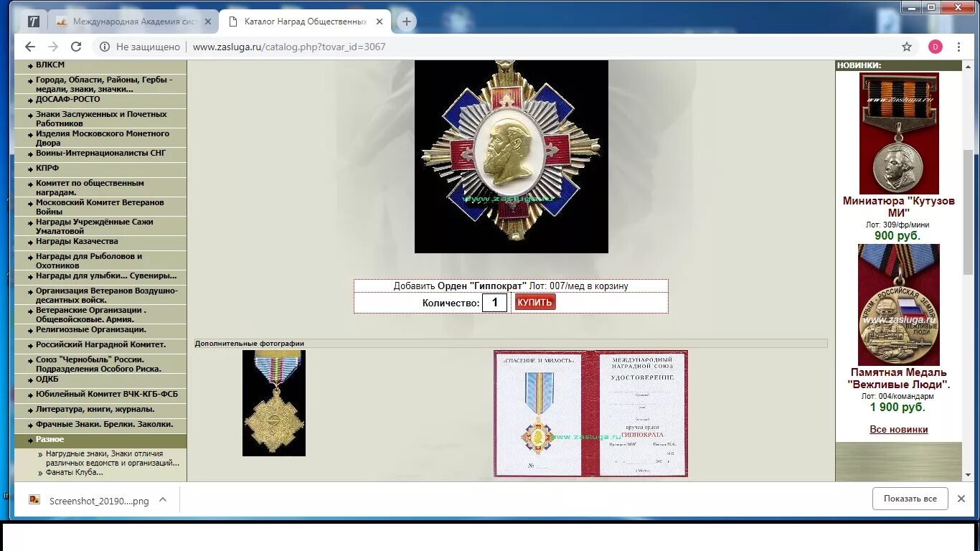Open КПРФ category

coord(47,168)
